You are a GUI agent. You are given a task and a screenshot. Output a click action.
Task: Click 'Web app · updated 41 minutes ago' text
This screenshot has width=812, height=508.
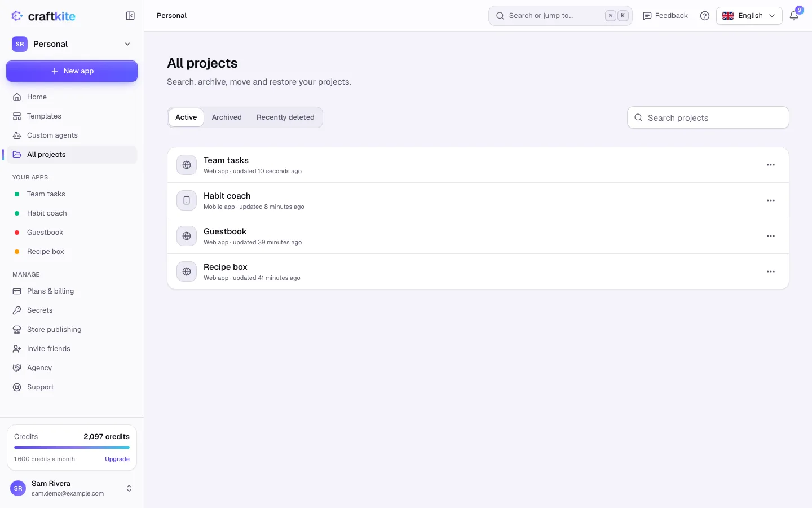252,278
